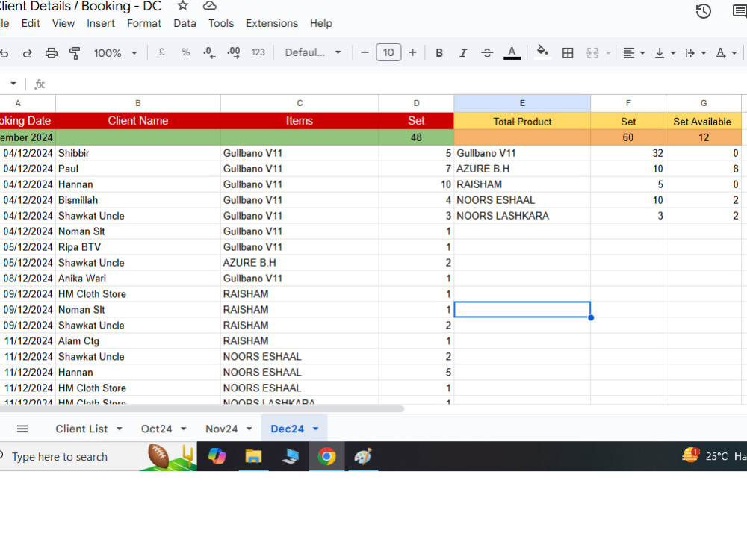Select the NOORS LASHKARA cell in column E

522,216
